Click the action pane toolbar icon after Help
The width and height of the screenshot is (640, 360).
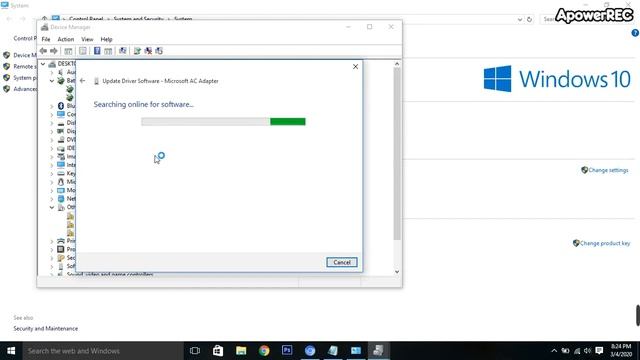[108, 51]
